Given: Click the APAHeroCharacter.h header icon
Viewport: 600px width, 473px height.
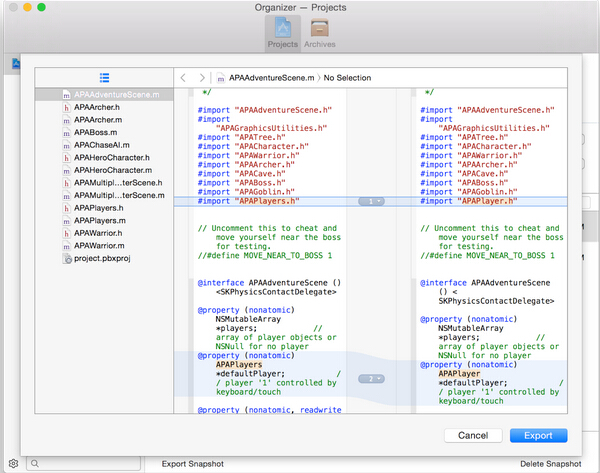Looking at the screenshot, I should click(66, 157).
